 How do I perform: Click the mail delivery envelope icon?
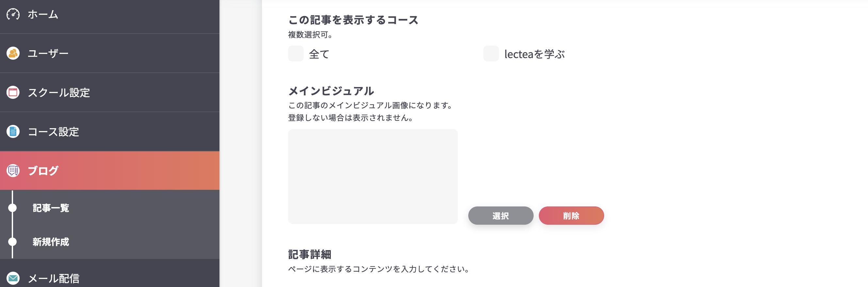(13, 278)
